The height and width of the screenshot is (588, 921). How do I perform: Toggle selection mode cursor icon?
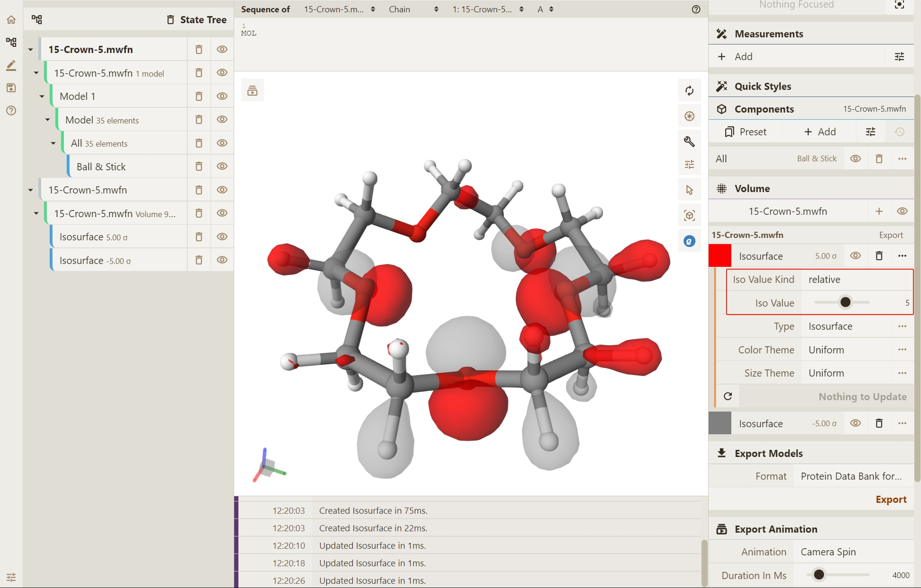[689, 190]
